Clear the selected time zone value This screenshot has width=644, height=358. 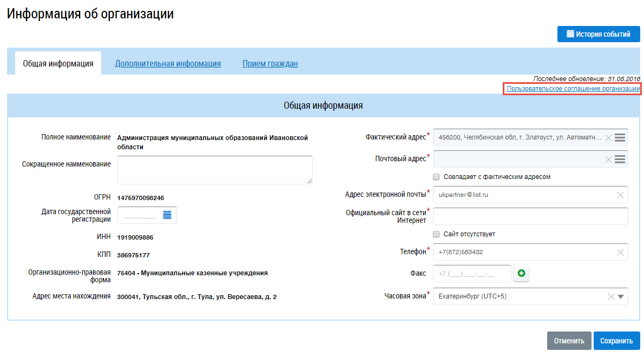pyautogui.click(x=610, y=296)
